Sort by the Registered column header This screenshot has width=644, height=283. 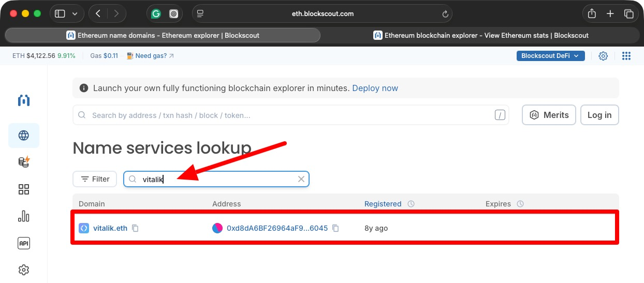pos(383,204)
